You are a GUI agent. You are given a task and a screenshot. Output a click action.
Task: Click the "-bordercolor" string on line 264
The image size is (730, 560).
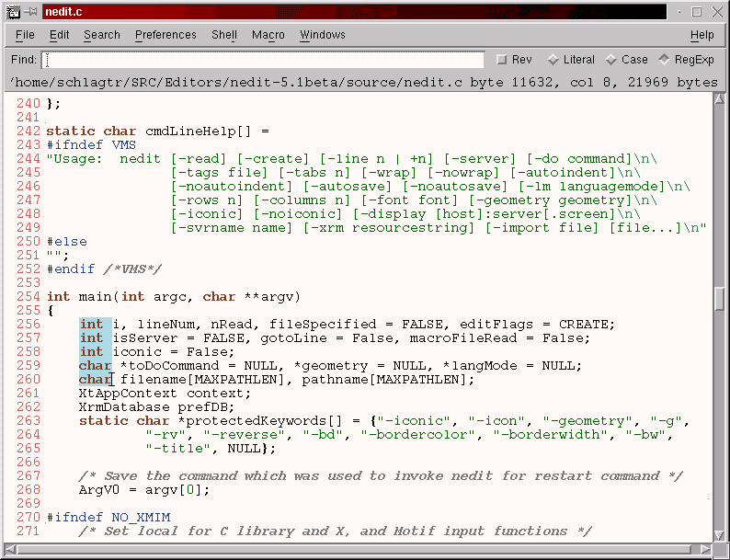pos(421,435)
